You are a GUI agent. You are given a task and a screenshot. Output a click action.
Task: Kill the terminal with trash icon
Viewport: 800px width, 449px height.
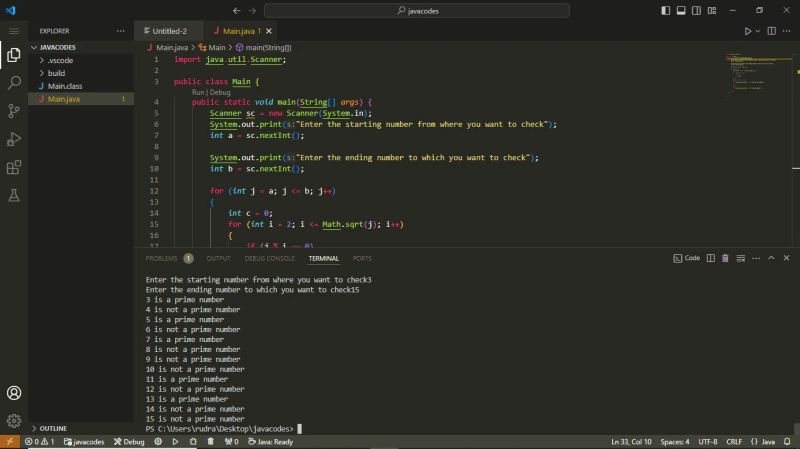point(725,258)
